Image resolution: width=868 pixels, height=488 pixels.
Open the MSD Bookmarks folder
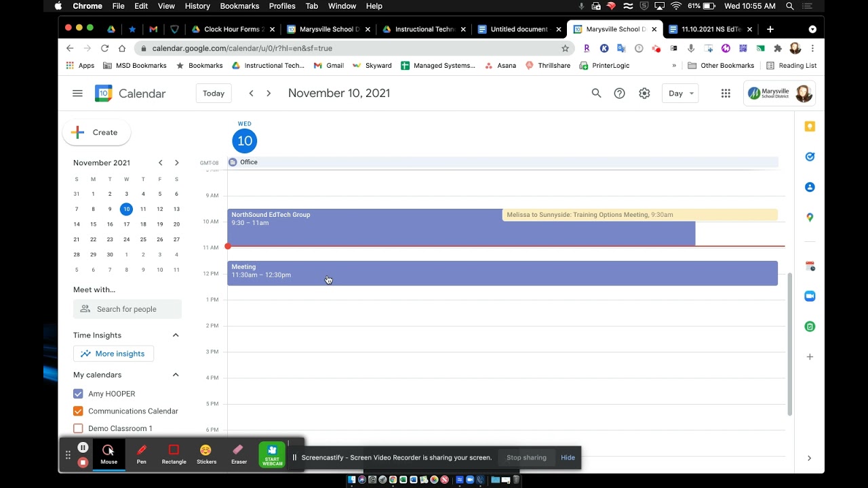coord(134,66)
